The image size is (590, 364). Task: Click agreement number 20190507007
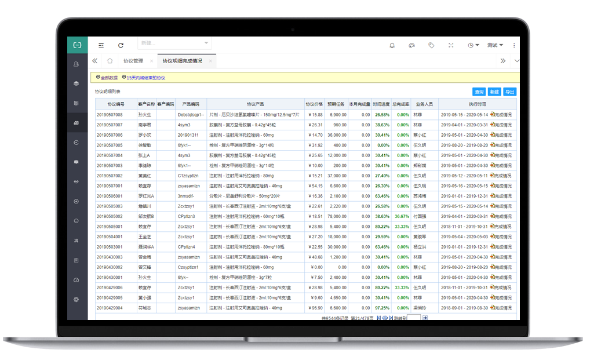click(110, 125)
